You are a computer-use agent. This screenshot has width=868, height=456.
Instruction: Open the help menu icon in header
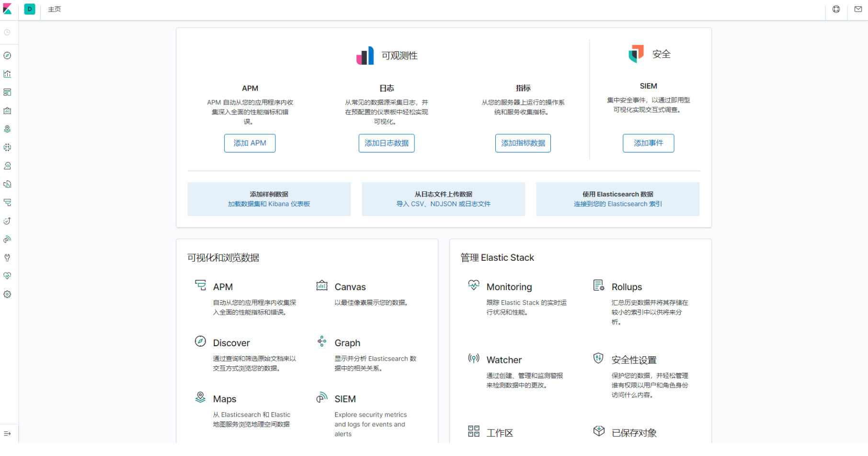click(x=836, y=9)
